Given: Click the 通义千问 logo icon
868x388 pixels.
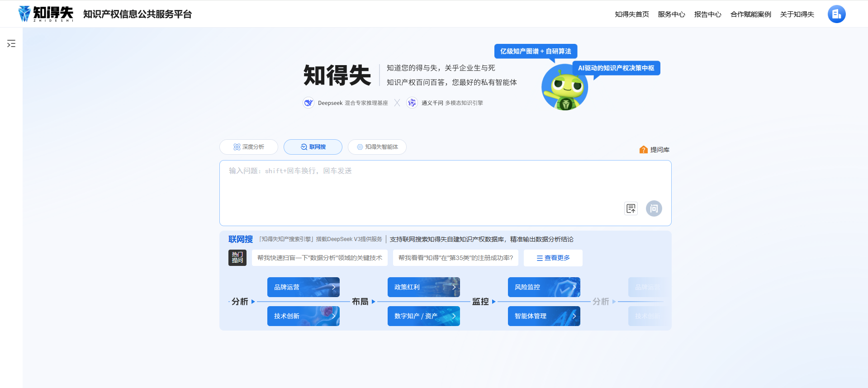Looking at the screenshot, I should tap(412, 103).
